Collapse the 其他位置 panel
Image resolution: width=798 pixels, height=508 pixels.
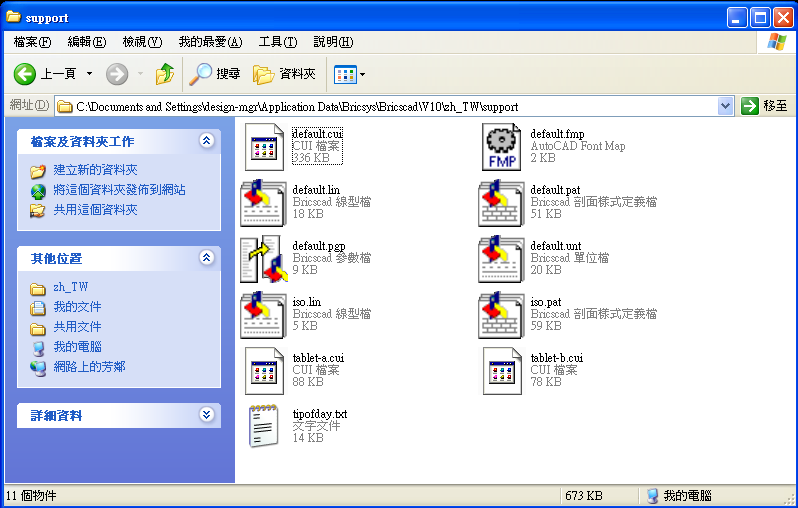206,258
